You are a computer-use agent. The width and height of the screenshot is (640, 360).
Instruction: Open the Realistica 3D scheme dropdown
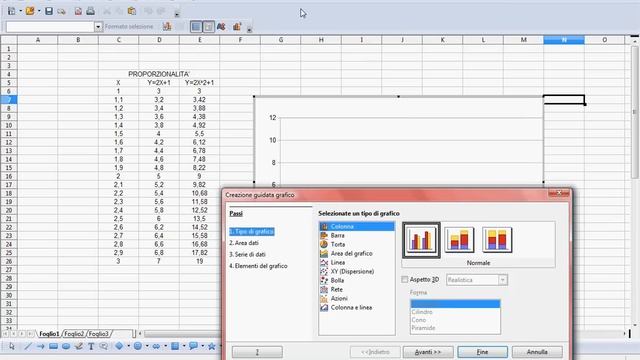pyautogui.click(x=503, y=280)
